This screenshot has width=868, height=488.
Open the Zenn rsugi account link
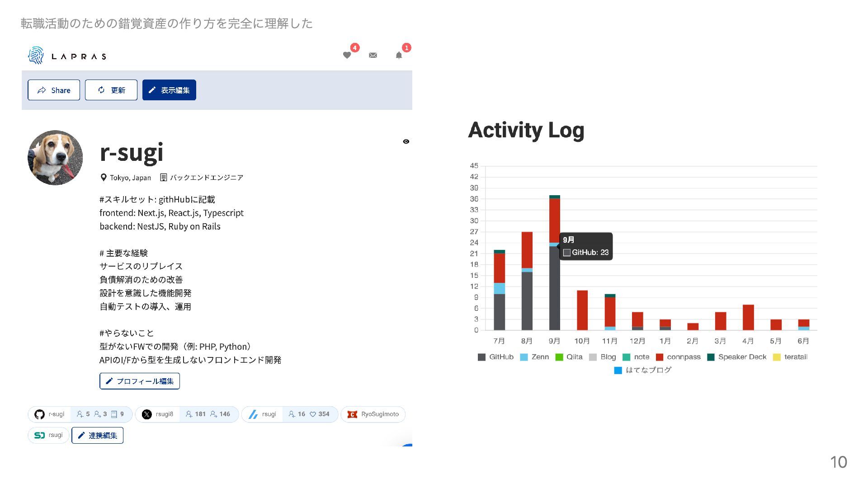pyautogui.click(x=290, y=414)
